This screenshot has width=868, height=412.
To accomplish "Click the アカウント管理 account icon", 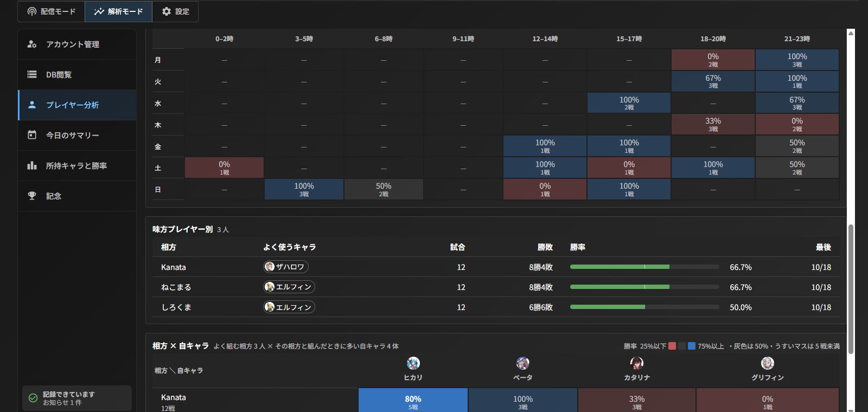I will (x=32, y=44).
